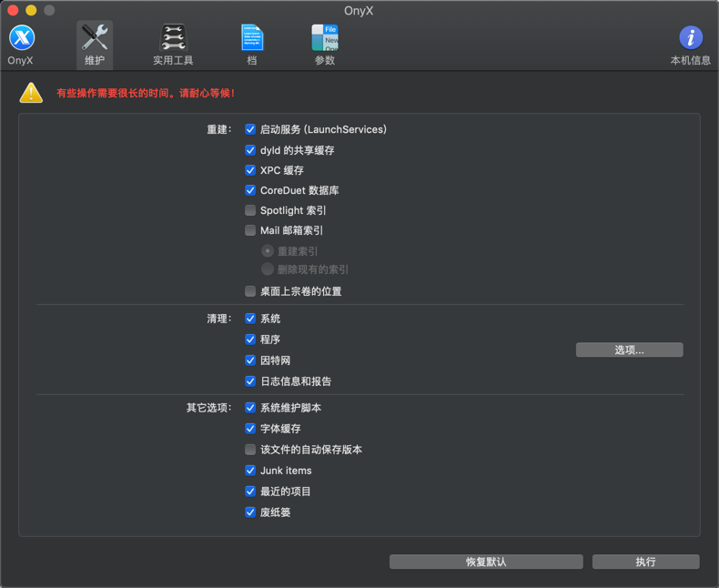Select 删除现有的索引 radio button

[268, 269]
